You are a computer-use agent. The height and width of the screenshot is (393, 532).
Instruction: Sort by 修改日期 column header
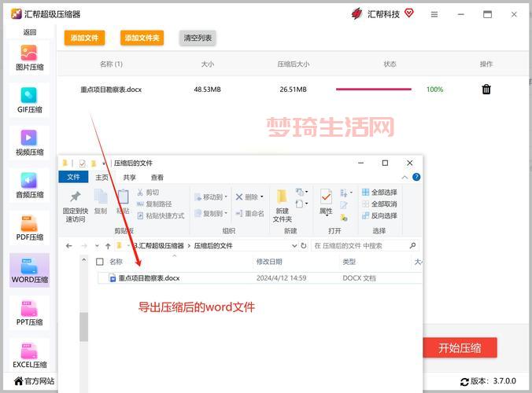[269, 262]
